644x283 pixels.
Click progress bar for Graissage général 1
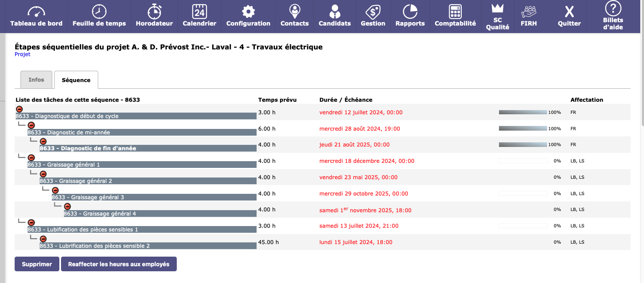[x=523, y=161]
